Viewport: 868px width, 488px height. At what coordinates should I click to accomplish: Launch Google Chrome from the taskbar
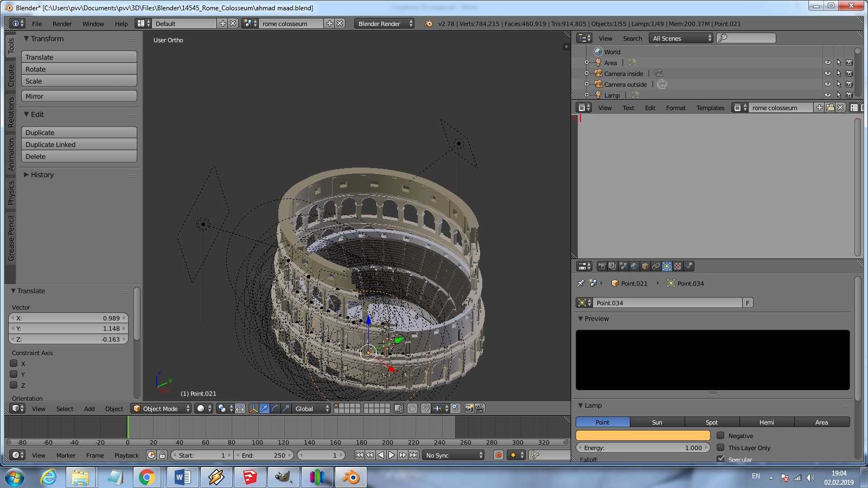[x=146, y=477]
